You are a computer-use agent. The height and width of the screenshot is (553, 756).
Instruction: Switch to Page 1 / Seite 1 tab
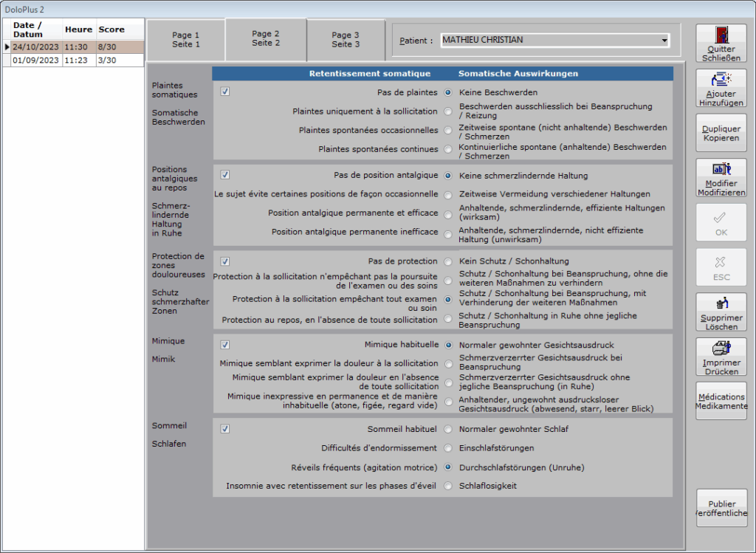[x=186, y=39]
